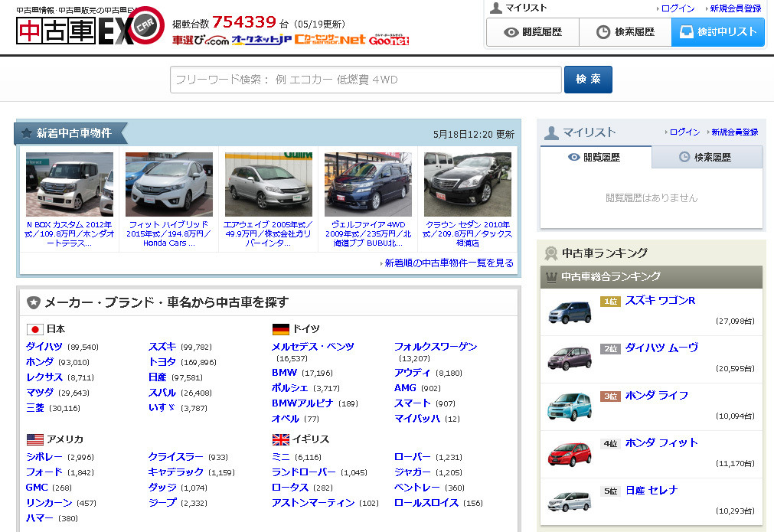Open フィット ハイブリッド 2015年式 listing link
The width and height of the screenshot is (774, 532).
click(x=169, y=234)
